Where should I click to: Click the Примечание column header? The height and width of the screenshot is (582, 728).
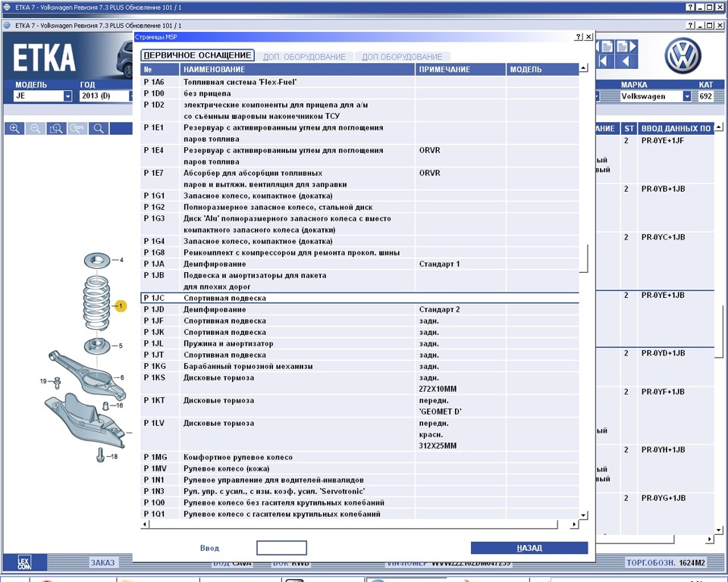(x=460, y=69)
